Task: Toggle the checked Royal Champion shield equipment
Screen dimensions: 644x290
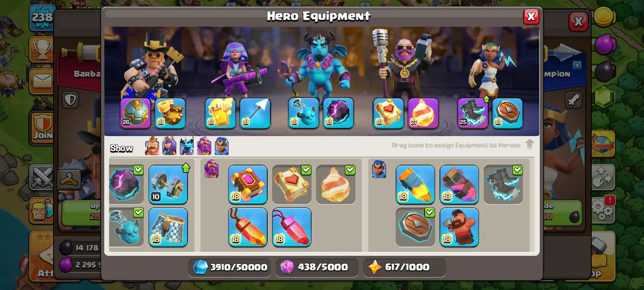Action: coord(415,227)
